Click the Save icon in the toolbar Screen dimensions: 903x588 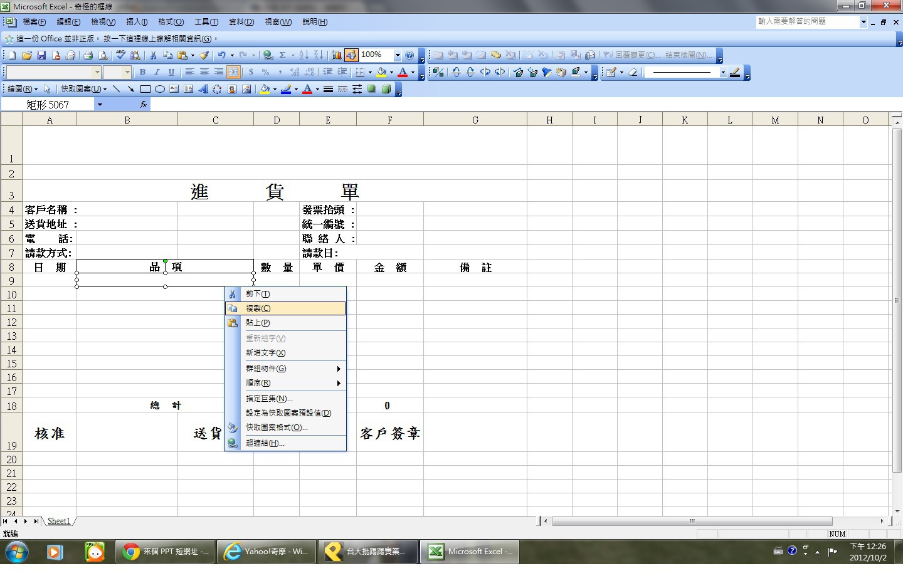pyautogui.click(x=41, y=55)
